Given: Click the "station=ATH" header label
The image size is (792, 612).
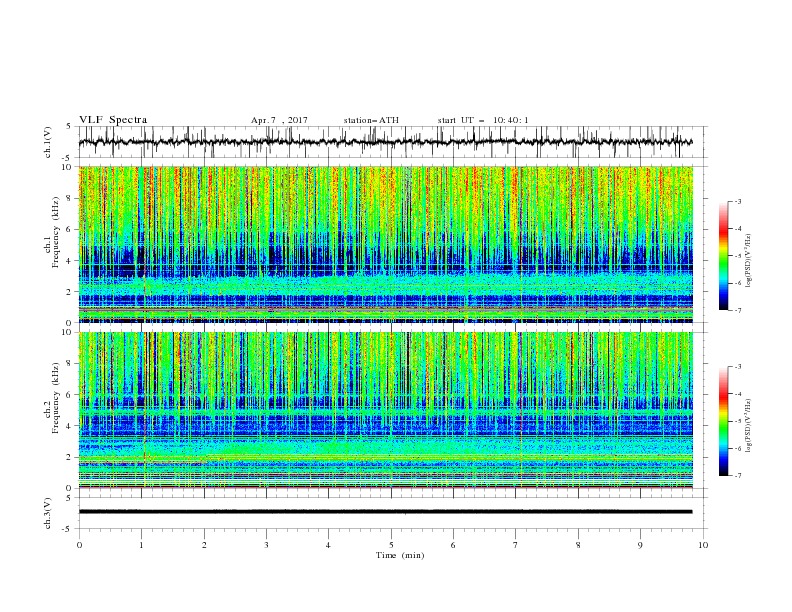Looking at the screenshot, I should [371, 120].
